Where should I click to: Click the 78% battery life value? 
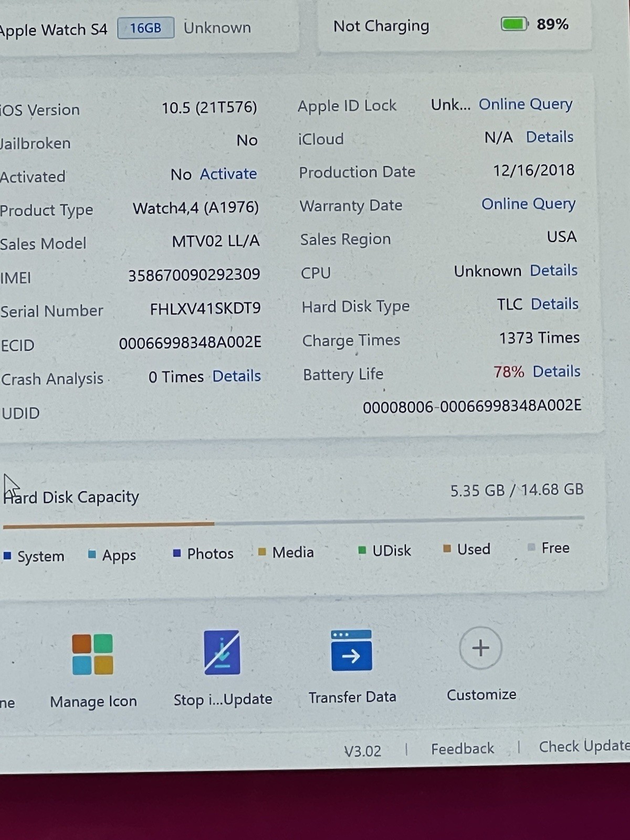pyautogui.click(x=509, y=372)
